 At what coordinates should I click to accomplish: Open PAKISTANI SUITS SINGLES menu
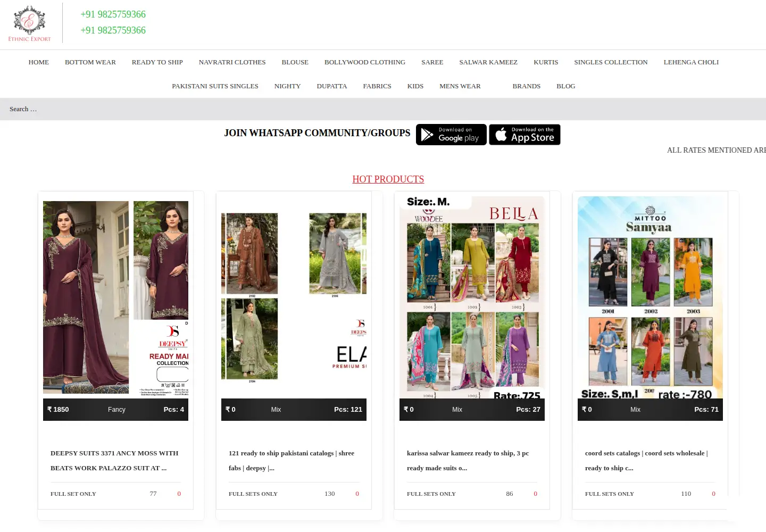215,86
